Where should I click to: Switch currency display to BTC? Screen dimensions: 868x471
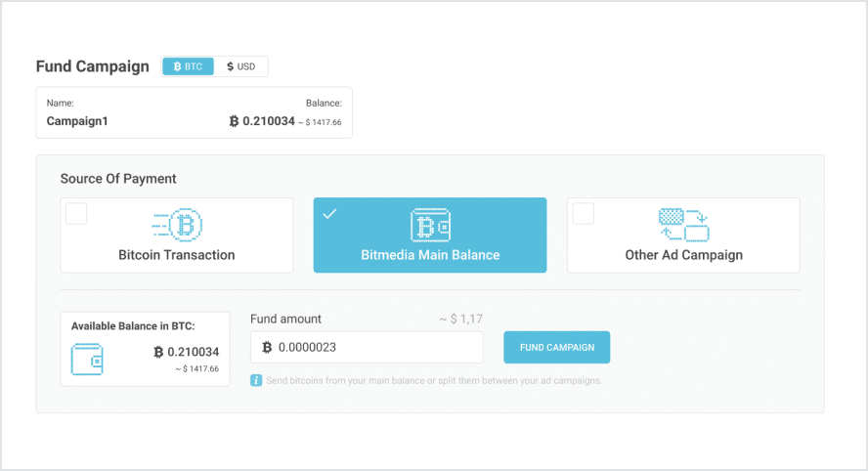(189, 66)
